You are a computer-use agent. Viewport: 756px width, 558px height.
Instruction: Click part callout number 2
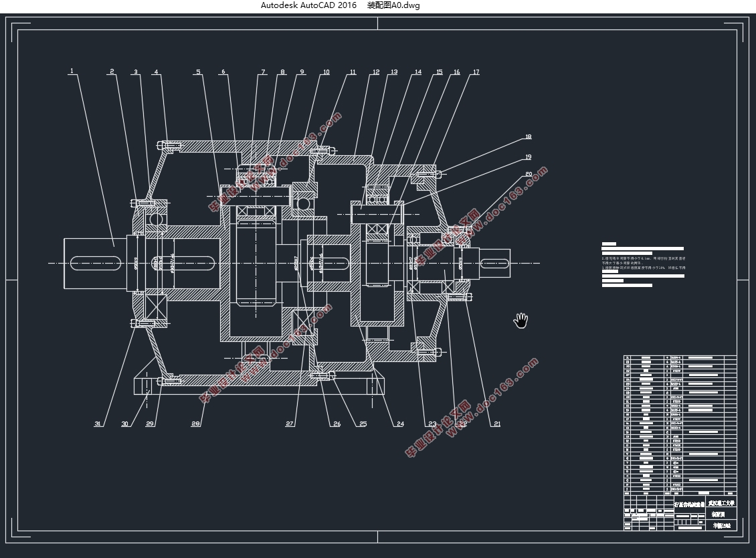click(x=112, y=72)
